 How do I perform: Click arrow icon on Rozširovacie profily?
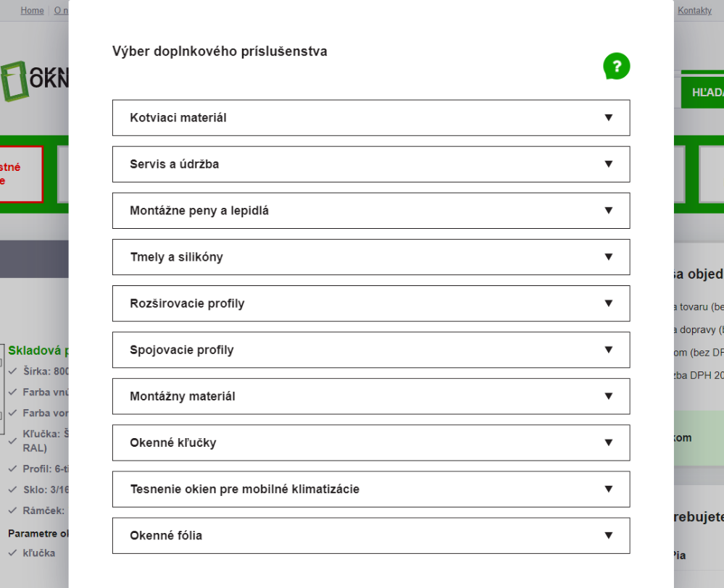tap(608, 303)
